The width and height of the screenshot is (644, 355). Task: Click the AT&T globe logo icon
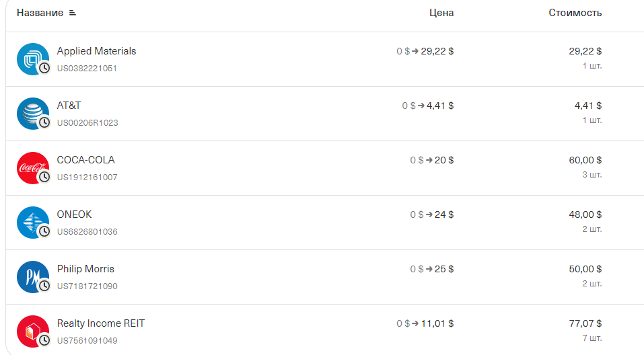[33, 114]
